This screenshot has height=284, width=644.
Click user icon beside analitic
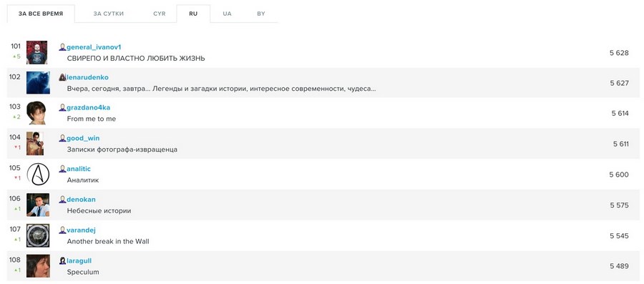[x=62, y=169]
